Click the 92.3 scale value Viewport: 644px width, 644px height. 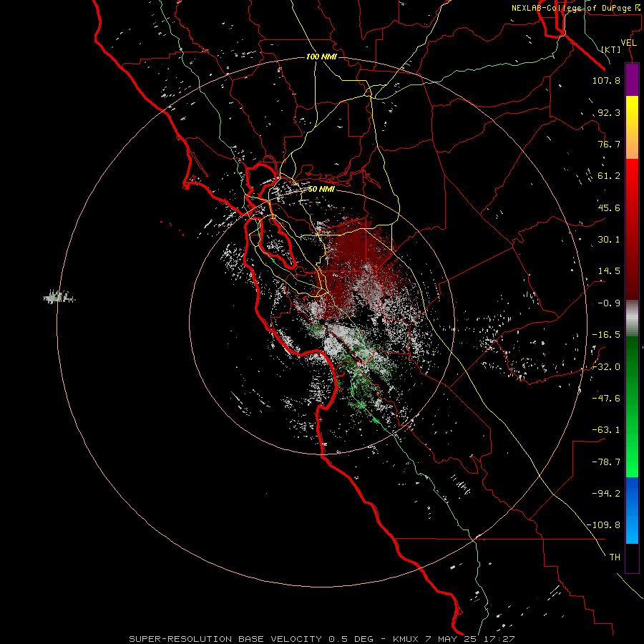coord(609,112)
